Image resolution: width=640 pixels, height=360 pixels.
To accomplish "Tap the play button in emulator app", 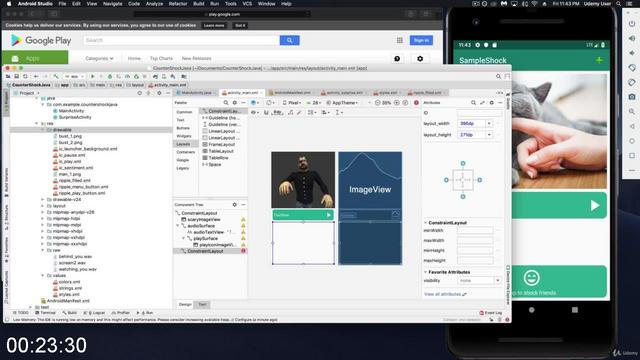I will click(x=595, y=205).
